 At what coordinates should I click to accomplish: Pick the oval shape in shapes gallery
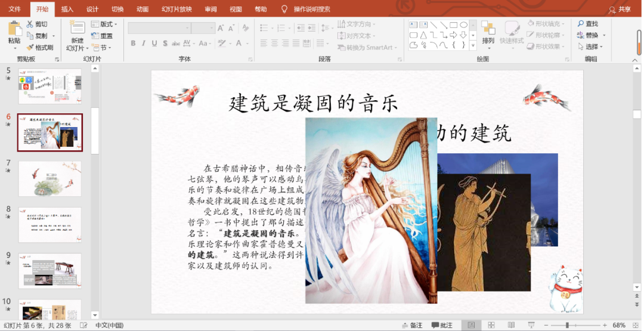464,24
